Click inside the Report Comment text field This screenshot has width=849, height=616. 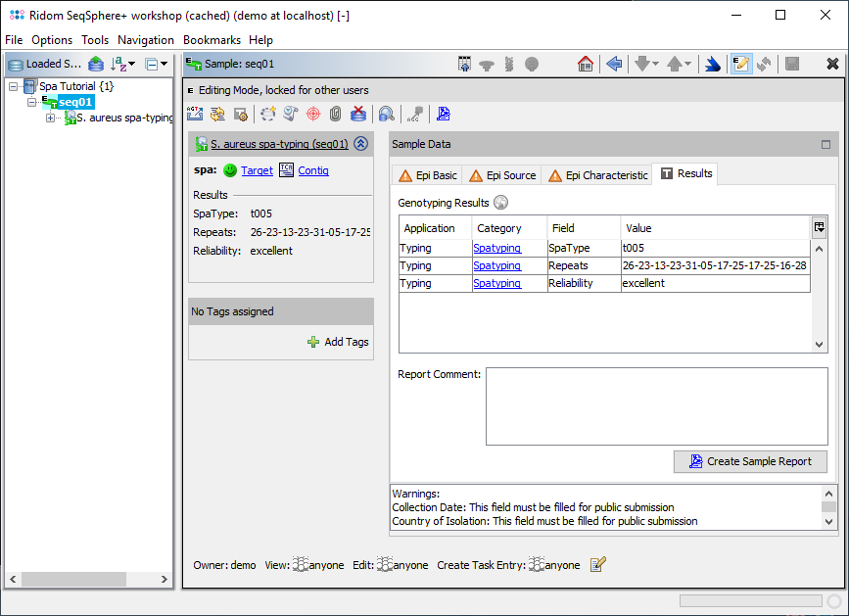click(656, 405)
